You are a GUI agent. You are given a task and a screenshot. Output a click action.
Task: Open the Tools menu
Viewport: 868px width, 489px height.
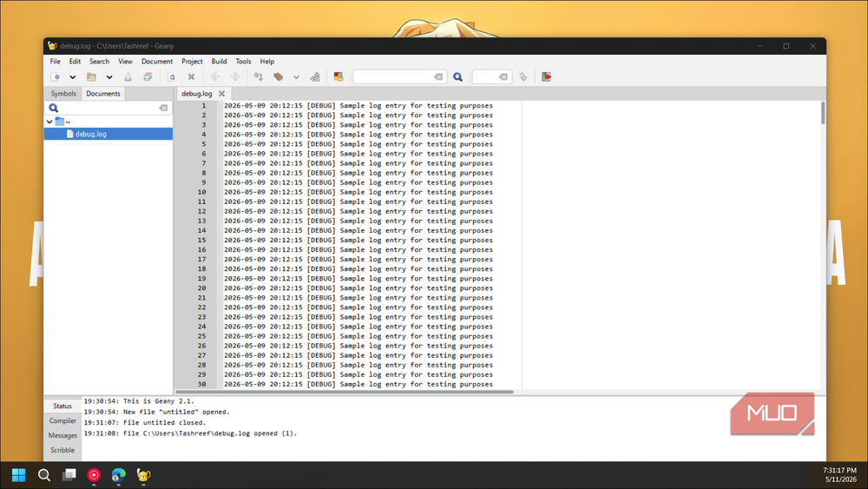coord(244,62)
